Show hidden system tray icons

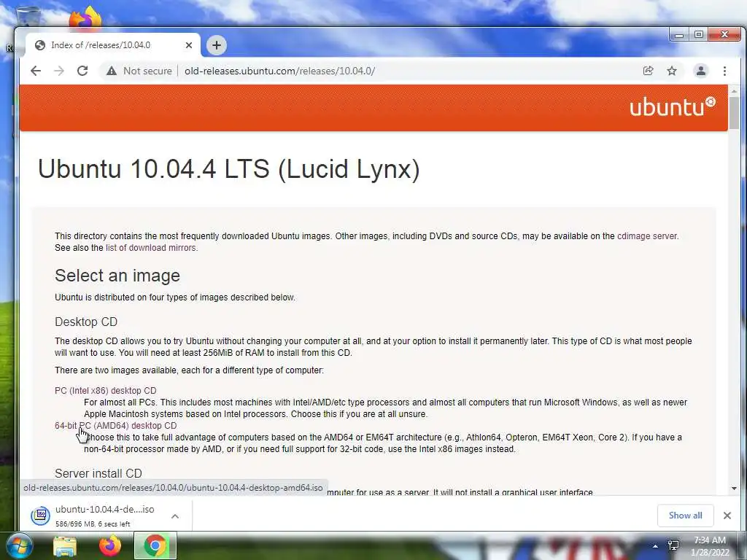coord(655,546)
